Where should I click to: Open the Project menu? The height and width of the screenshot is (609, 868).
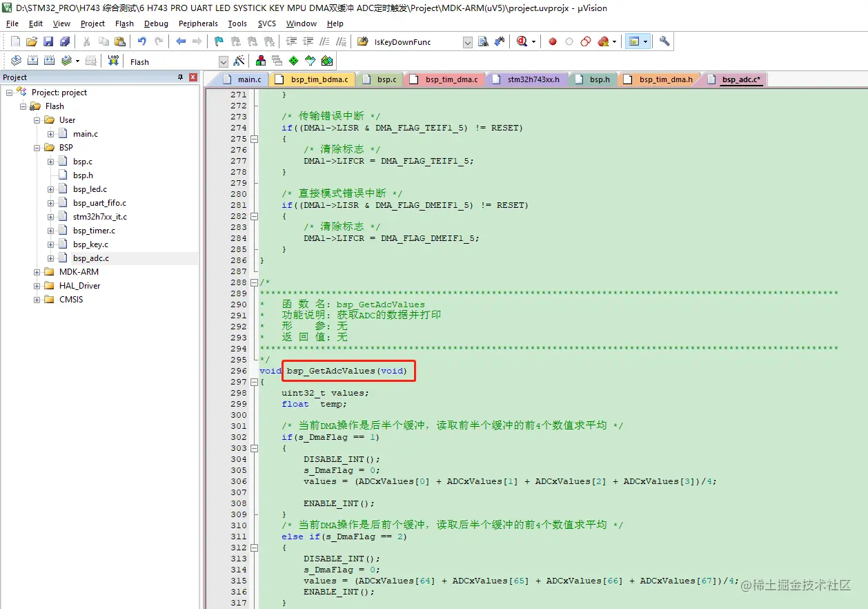(x=92, y=23)
